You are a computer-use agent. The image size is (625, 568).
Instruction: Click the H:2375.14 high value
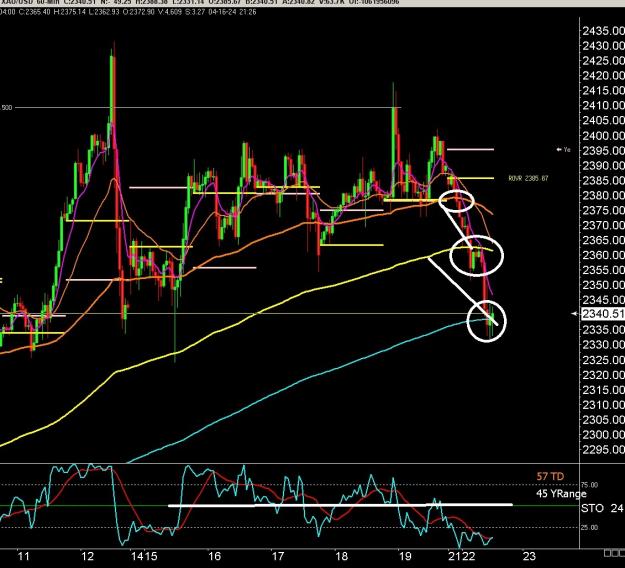(69, 12)
